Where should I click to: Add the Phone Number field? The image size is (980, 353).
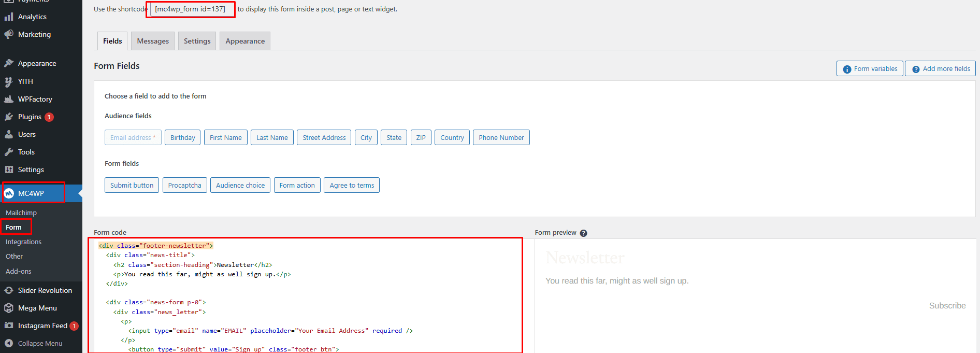501,137
